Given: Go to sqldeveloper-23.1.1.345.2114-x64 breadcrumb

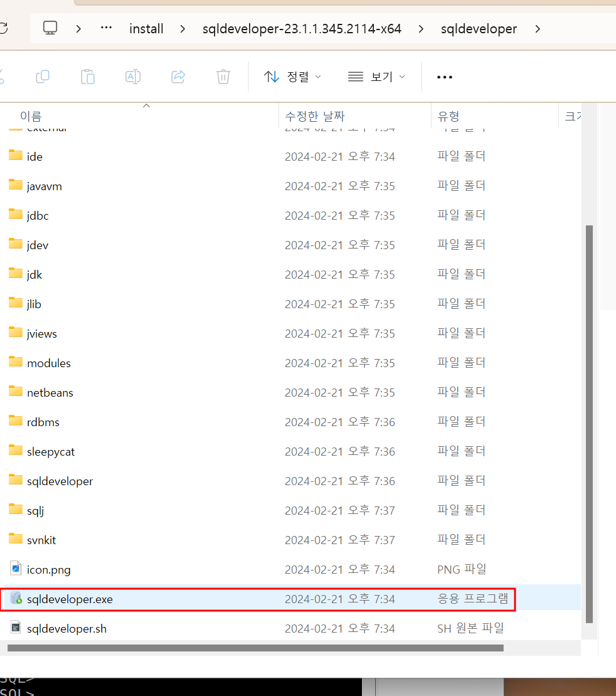Looking at the screenshot, I should coord(302,29).
